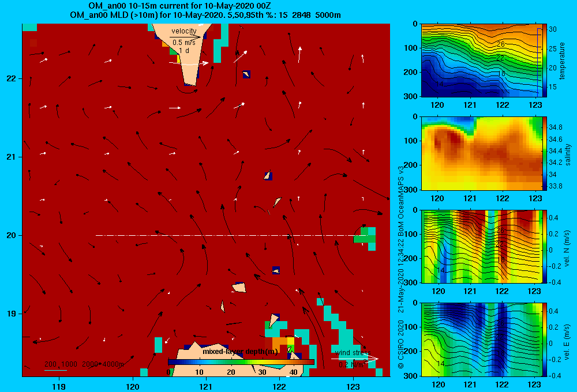Click longitude '120' under the vel. E panel

click(x=438, y=385)
